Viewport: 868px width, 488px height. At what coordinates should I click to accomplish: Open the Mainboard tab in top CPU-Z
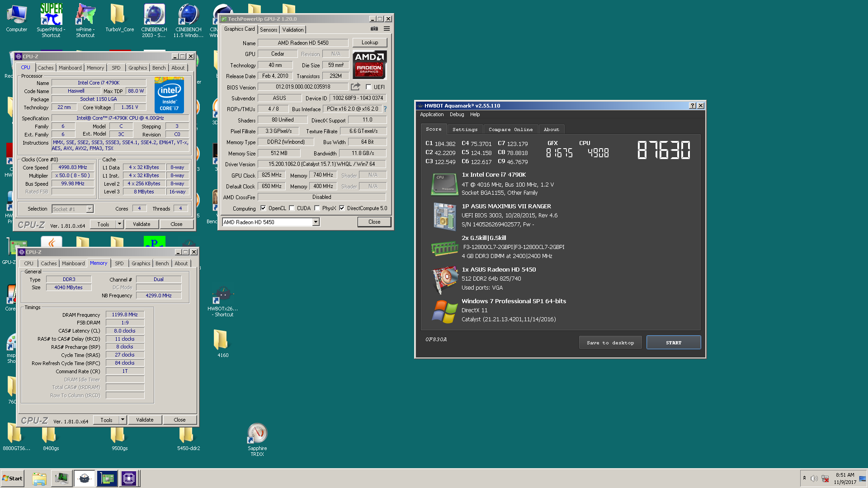pos(70,68)
